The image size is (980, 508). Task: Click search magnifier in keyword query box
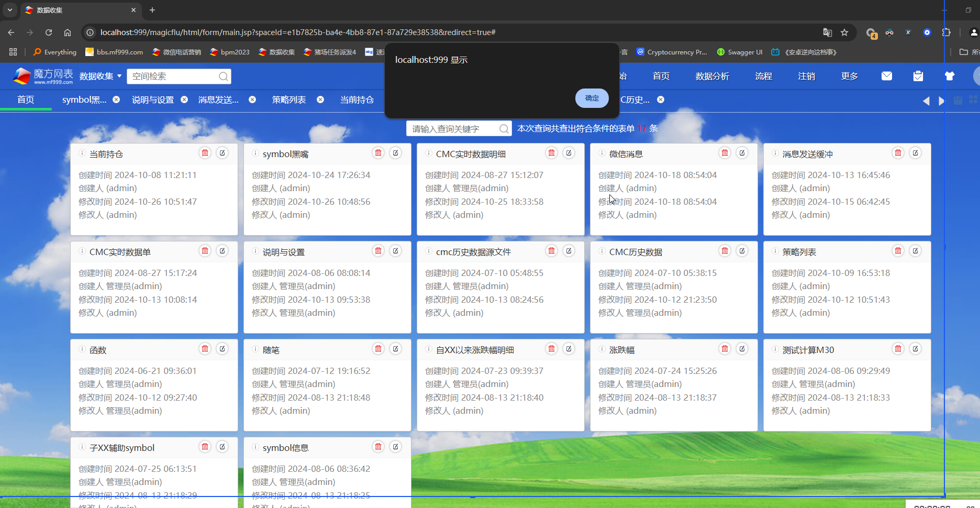[504, 129]
